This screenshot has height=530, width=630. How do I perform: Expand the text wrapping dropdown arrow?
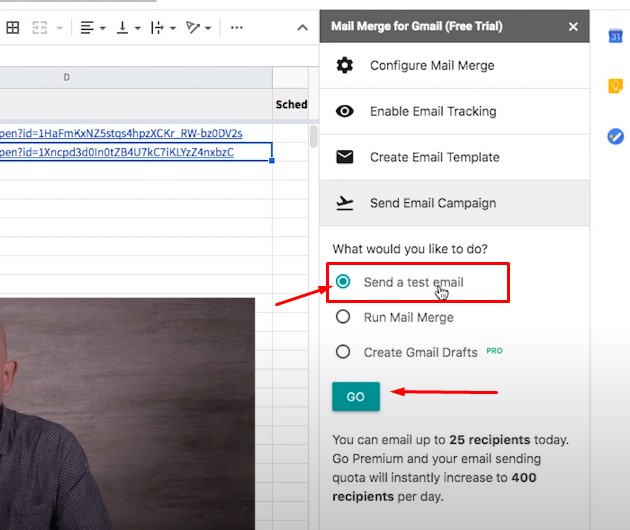coord(173,28)
